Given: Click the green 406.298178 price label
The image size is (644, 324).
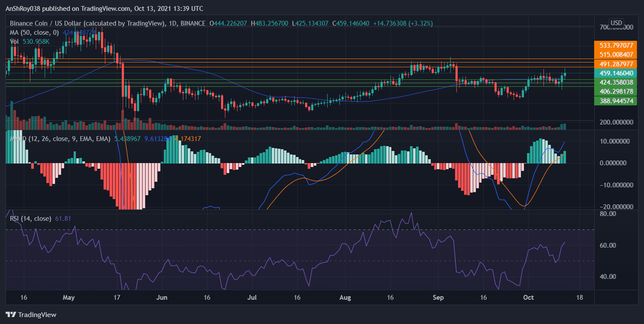Looking at the screenshot, I should [x=615, y=92].
